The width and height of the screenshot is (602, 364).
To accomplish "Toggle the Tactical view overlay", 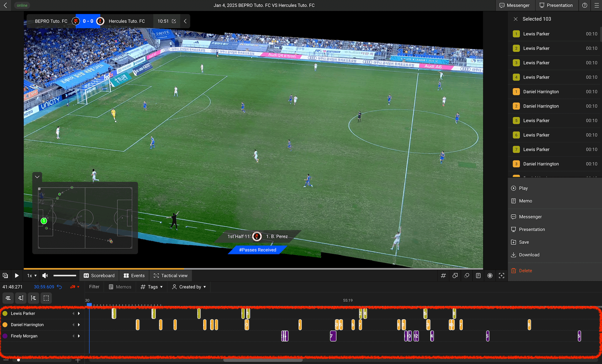I will (171, 276).
